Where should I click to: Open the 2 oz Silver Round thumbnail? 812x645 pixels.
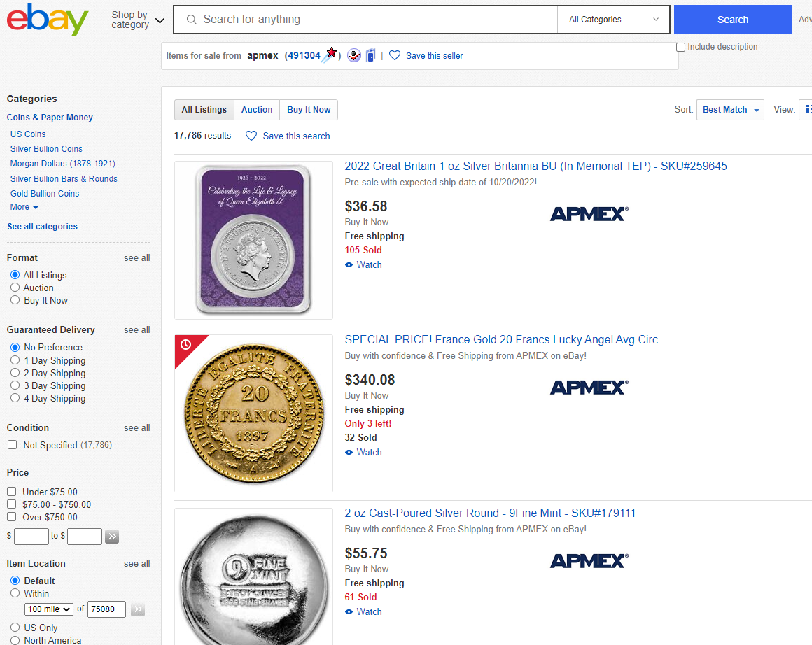click(253, 577)
